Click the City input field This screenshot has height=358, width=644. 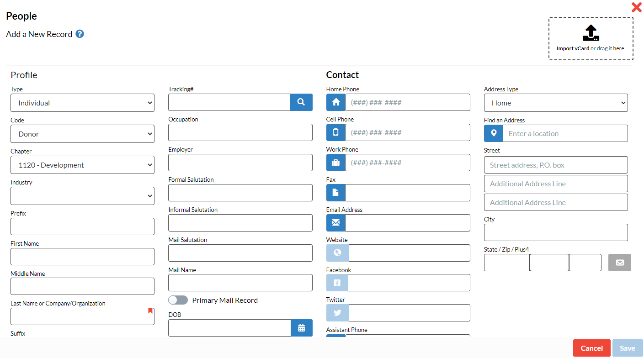(556, 232)
